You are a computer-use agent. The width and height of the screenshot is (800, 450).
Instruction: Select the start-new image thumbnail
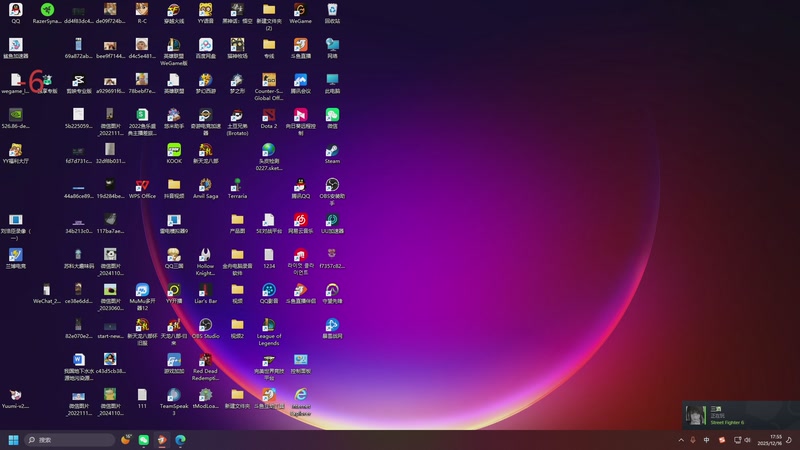pyautogui.click(x=110, y=329)
